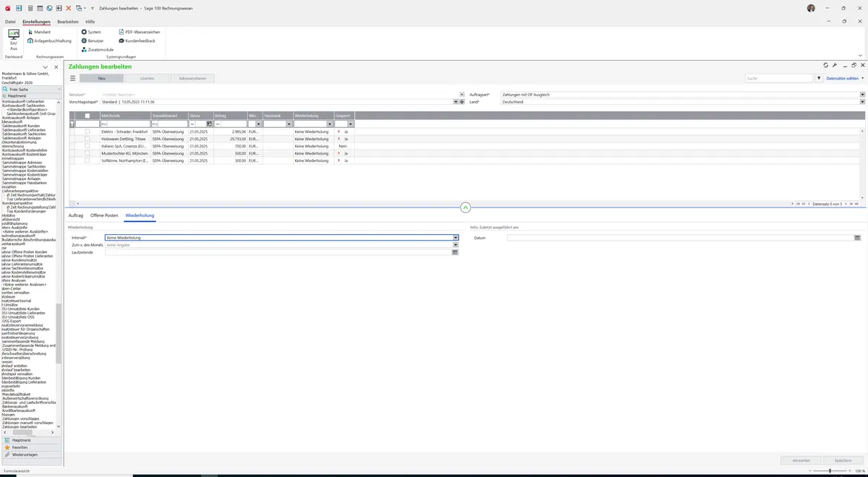
Task: Click the refresh icon in form header
Action: tap(826, 65)
